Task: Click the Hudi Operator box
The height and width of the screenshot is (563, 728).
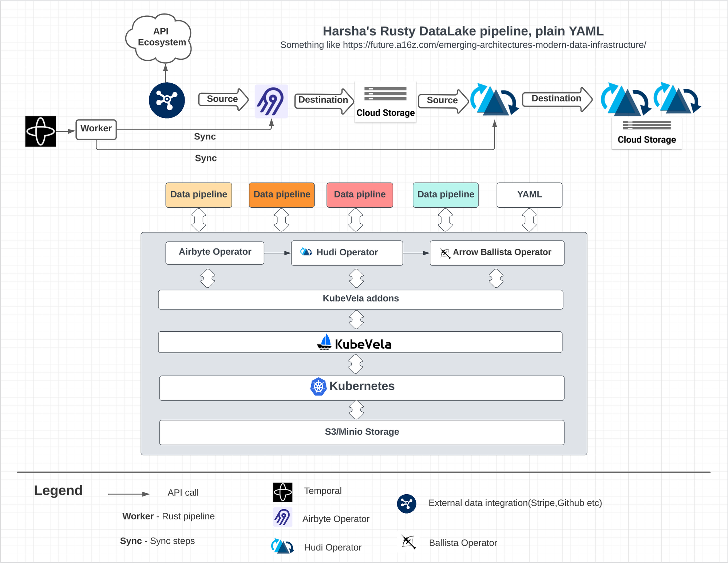Action: coord(347,253)
